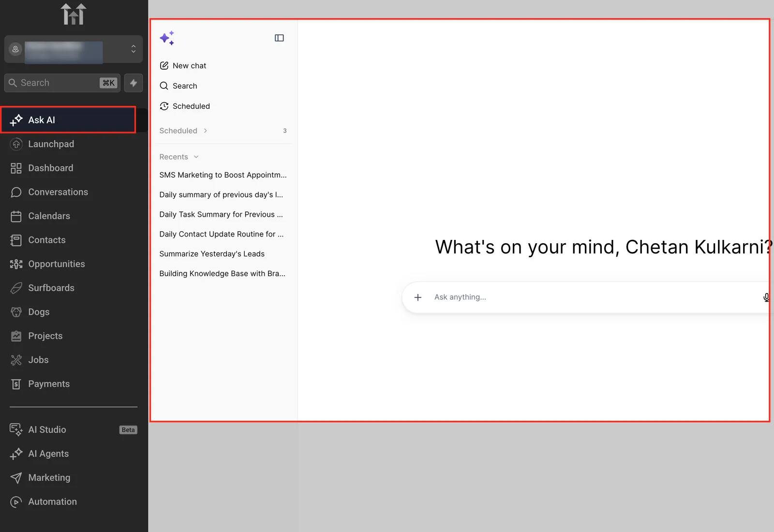Image resolution: width=774 pixels, height=532 pixels.
Task: Click the Opportunities icon in sidebar
Action: pos(16,264)
